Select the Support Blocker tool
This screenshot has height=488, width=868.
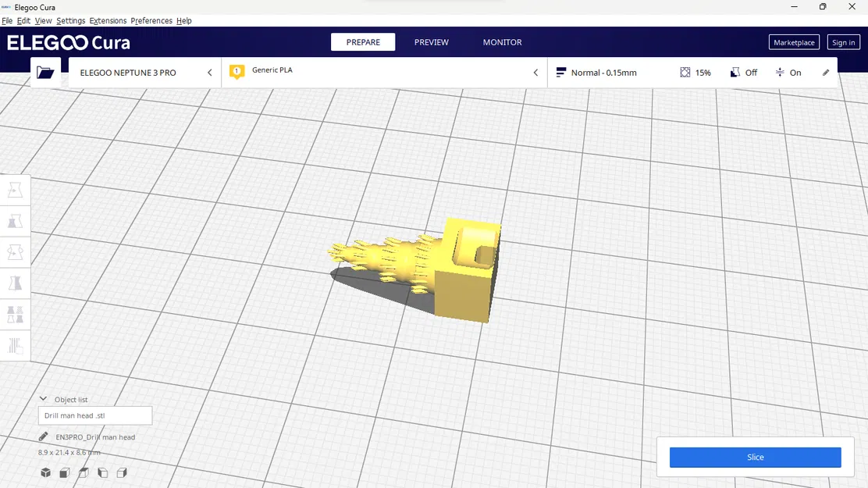pos(15,346)
